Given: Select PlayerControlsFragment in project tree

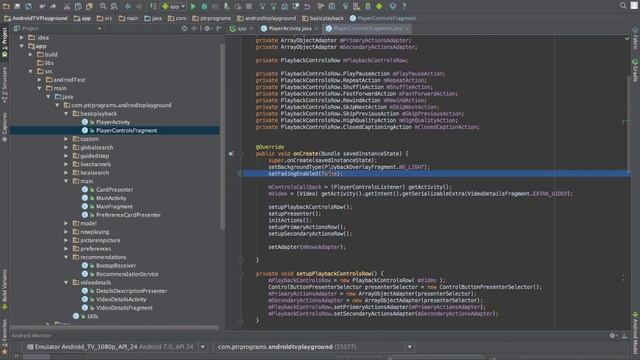Looking at the screenshot, I should 127,131.
